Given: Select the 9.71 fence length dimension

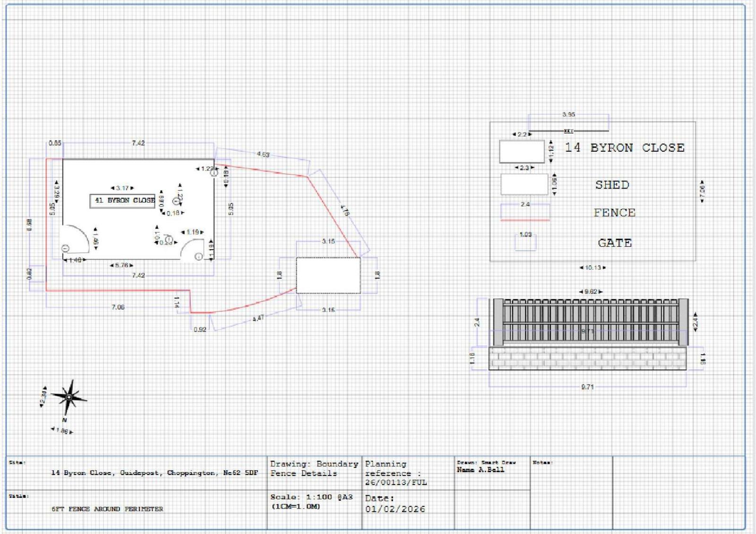Looking at the screenshot, I should (588, 386).
